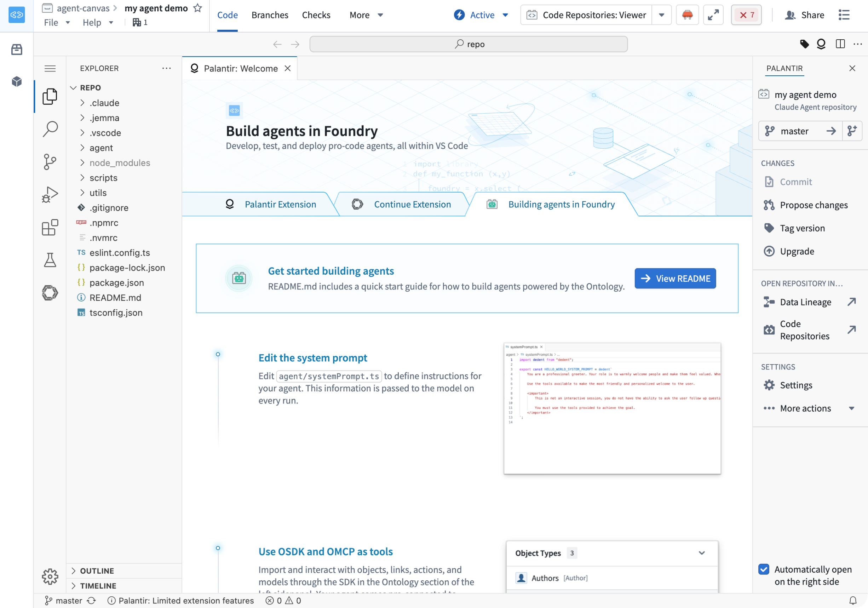Toggle Automatically open on the right side checkbox
Viewport: 868px width, 608px height.
pos(764,569)
